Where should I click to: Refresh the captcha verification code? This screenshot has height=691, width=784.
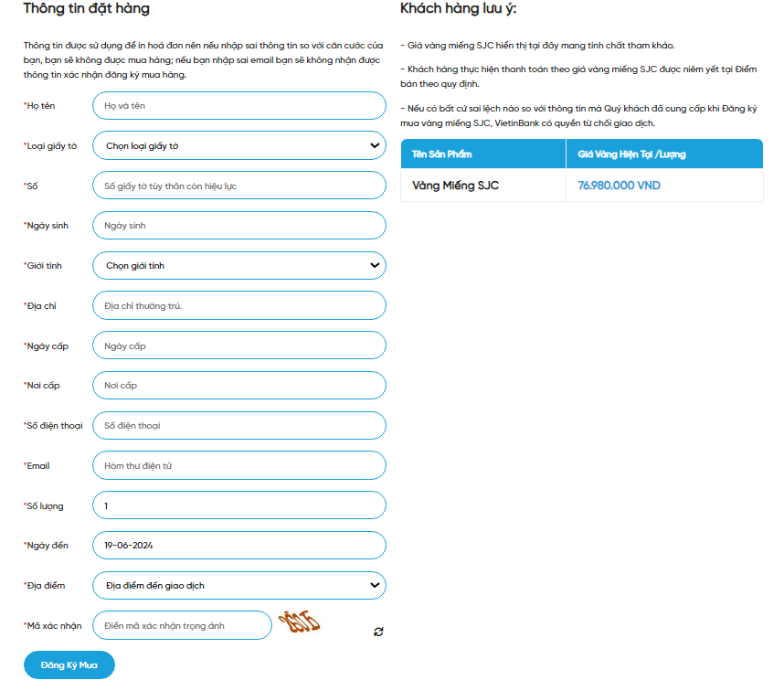click(378, 632)
